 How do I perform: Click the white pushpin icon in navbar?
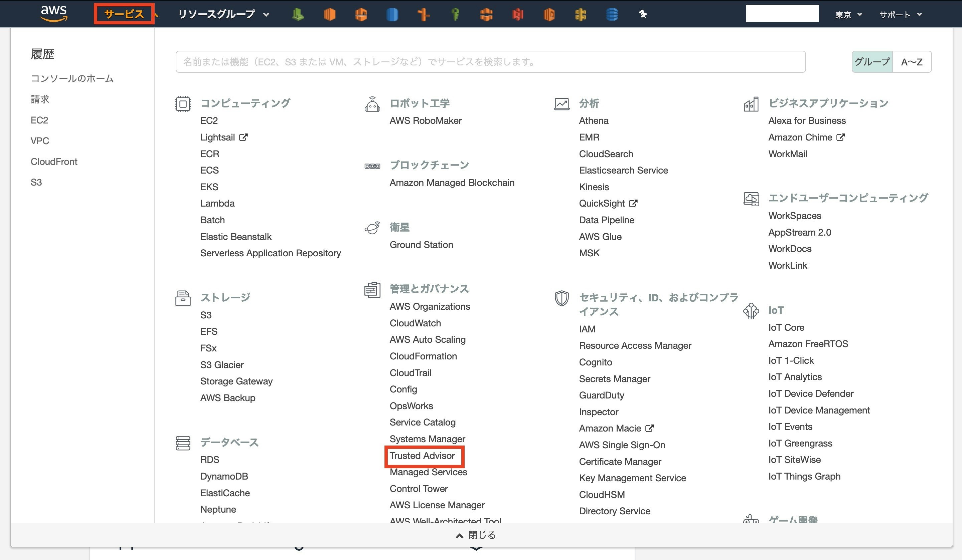[x=643, y=14]
